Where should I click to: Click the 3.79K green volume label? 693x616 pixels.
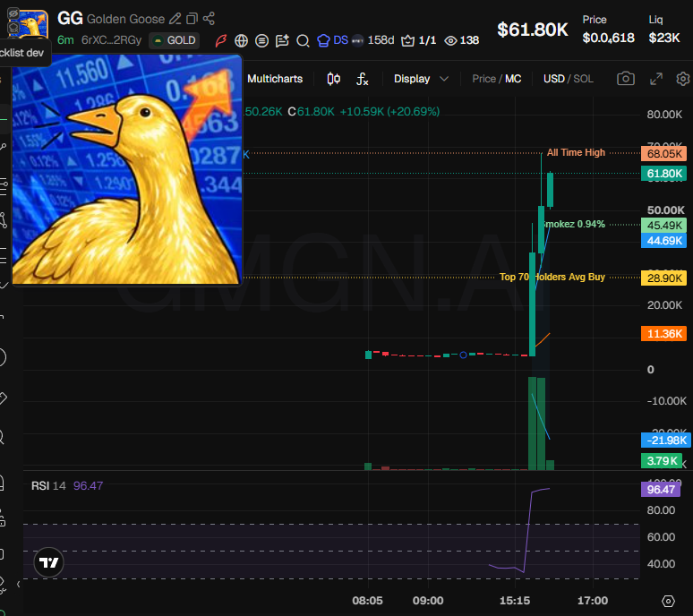coord(661,461)
